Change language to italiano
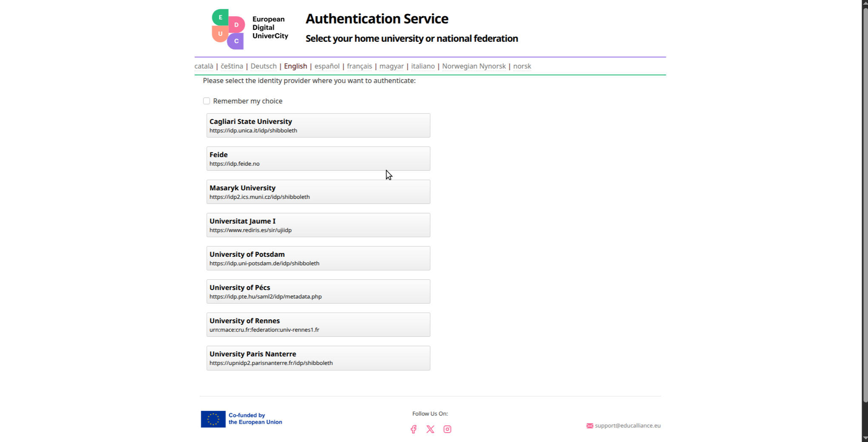The height and width of the screenshot is (442, 868). tap(423, 66)
